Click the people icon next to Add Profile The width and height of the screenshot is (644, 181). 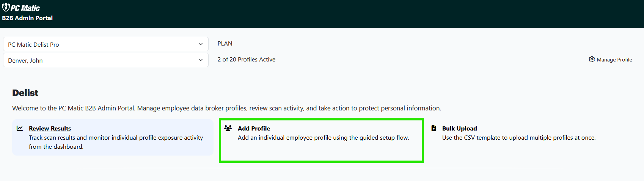point(228,128)
